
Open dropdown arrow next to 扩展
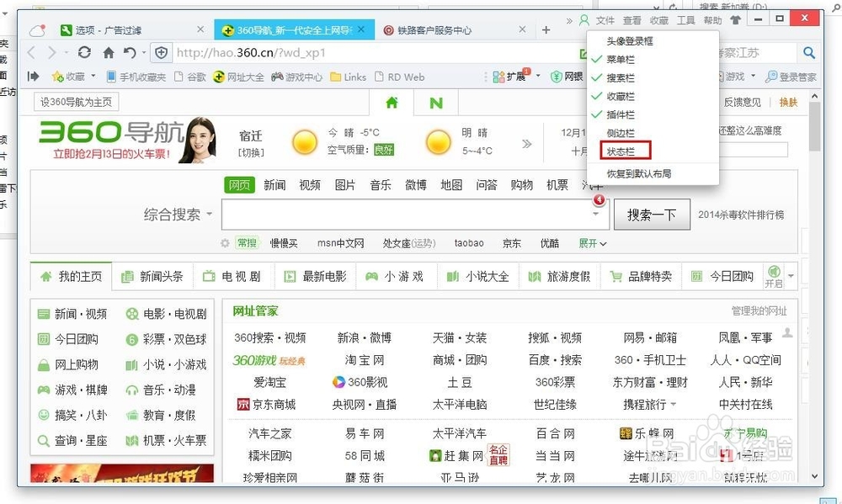[x=537, y=77]
